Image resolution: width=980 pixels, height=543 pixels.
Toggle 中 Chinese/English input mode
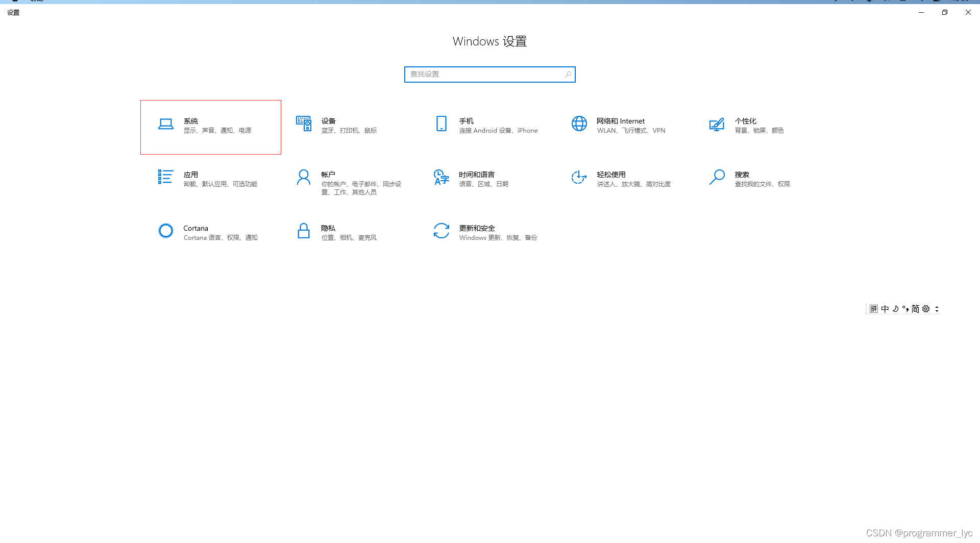point(885,309)
